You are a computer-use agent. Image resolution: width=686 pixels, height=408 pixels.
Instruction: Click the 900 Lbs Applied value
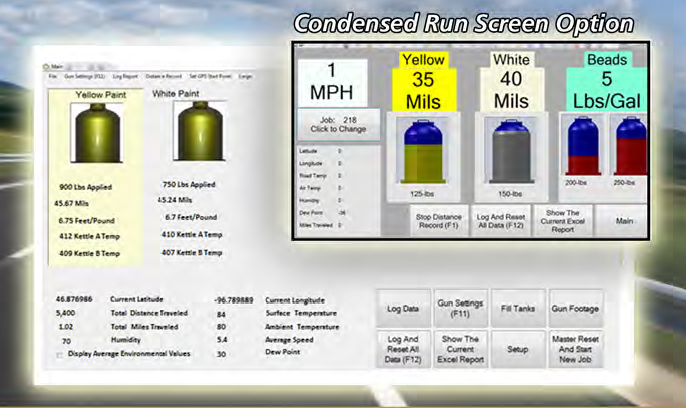pyautogui.click(x=86, y=187)
